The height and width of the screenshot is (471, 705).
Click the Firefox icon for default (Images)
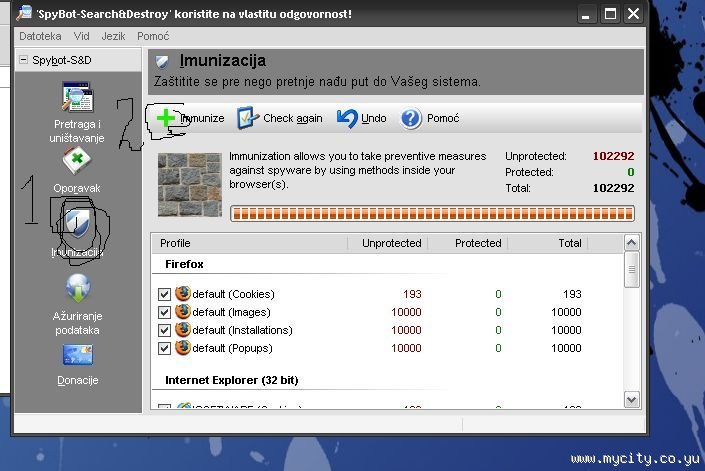point(183,312)
